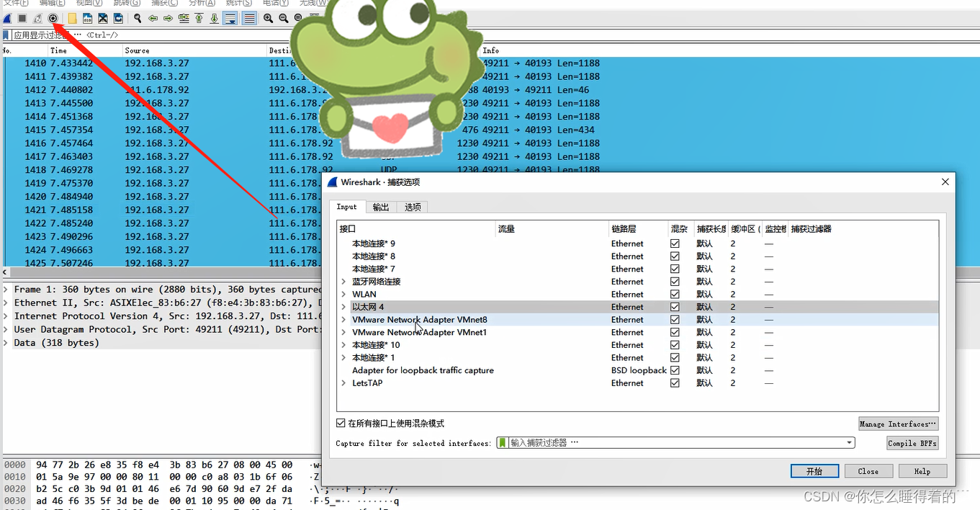Start capturing packets with shark fin icon
The height and width of the screenshot is (510, 980).
coord(7,18)
